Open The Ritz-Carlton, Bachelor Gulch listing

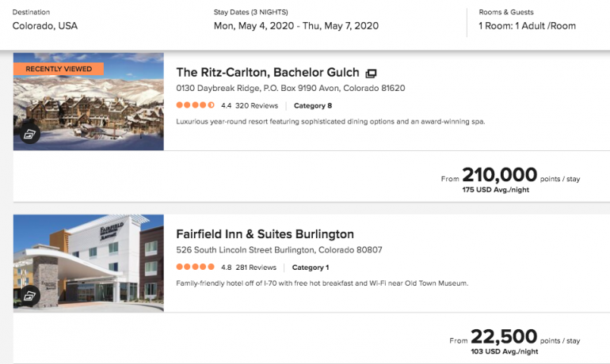pyautogui.click(x=267, y=72)
